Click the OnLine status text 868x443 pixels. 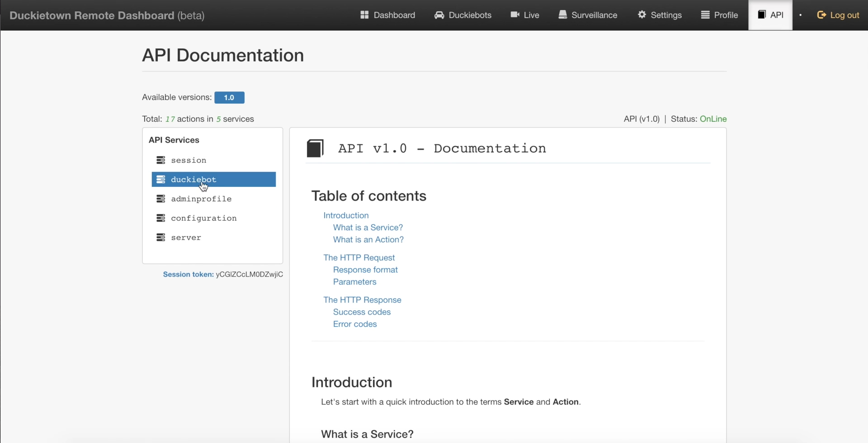tap(713, 119)
